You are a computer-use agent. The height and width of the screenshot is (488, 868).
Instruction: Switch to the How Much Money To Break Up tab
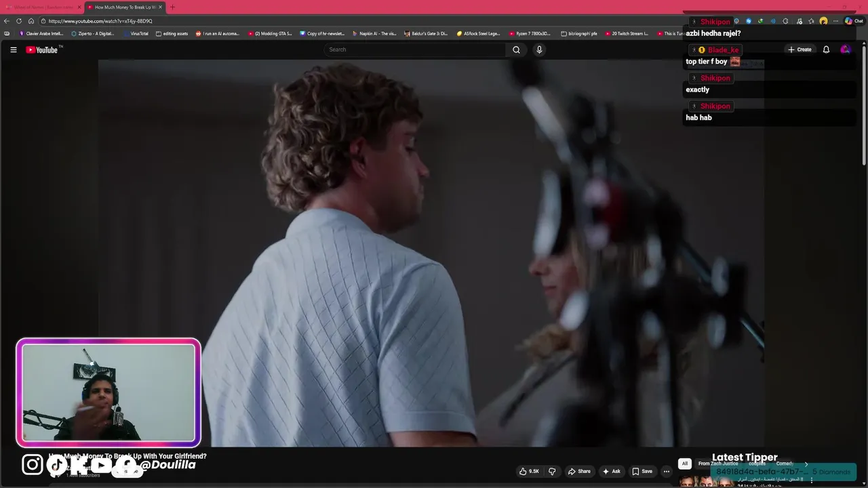pos(124,7)
